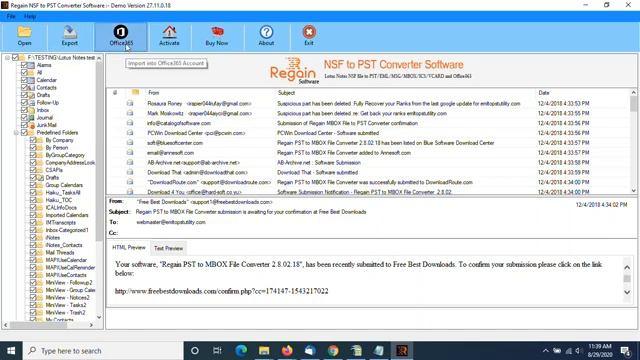Open Task View on the taskbar
The height and width of the screenshot is (360, 640).
click(x=217, y=351)
